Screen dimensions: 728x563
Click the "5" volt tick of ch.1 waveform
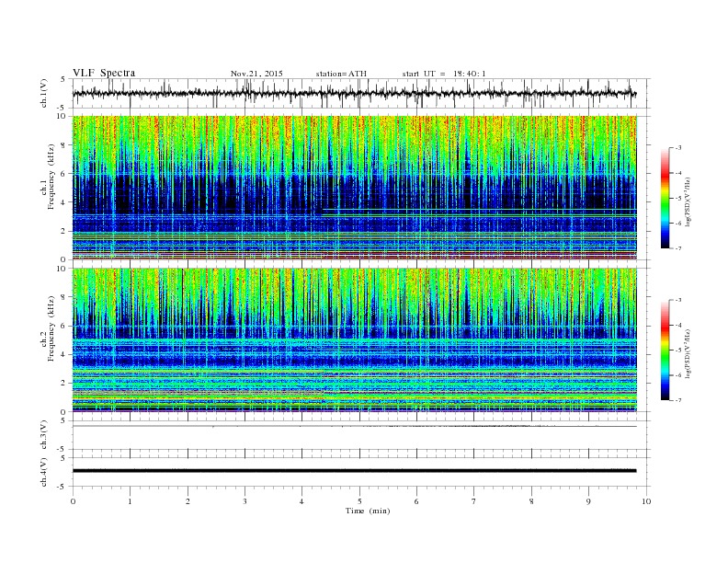tap(63, 79)
